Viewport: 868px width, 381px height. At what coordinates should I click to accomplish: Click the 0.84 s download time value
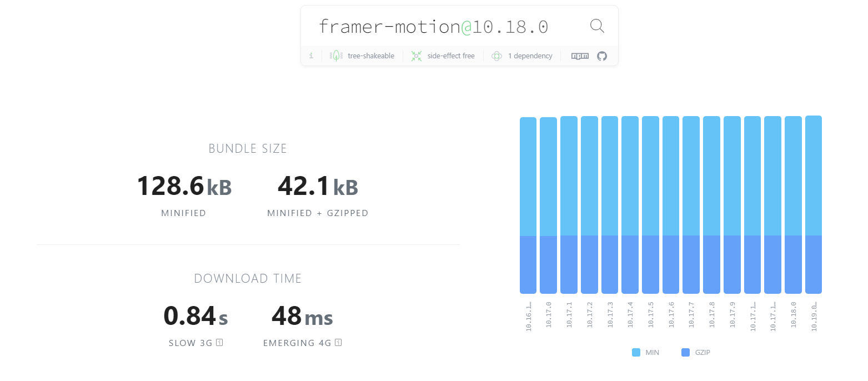pyautogui.click(x=195, y=316)
